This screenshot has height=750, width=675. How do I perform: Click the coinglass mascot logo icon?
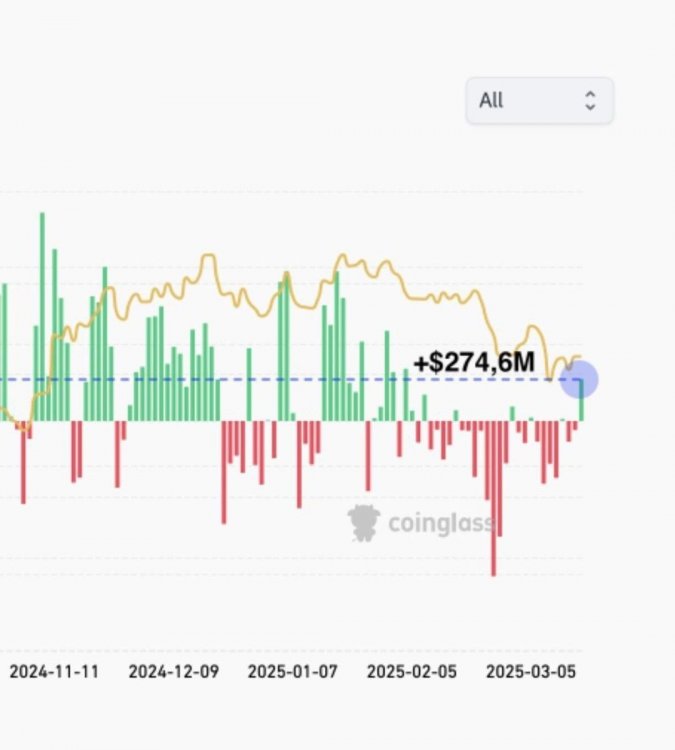364,522
